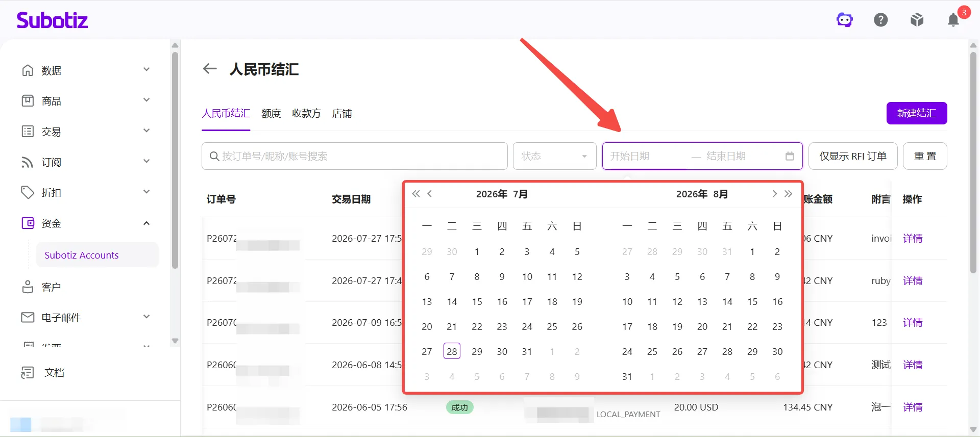980x437 pixels.
Task: Click the 折扣 tag icon in the sidebar
Action: pyautogui.click(x=28, y=193)
